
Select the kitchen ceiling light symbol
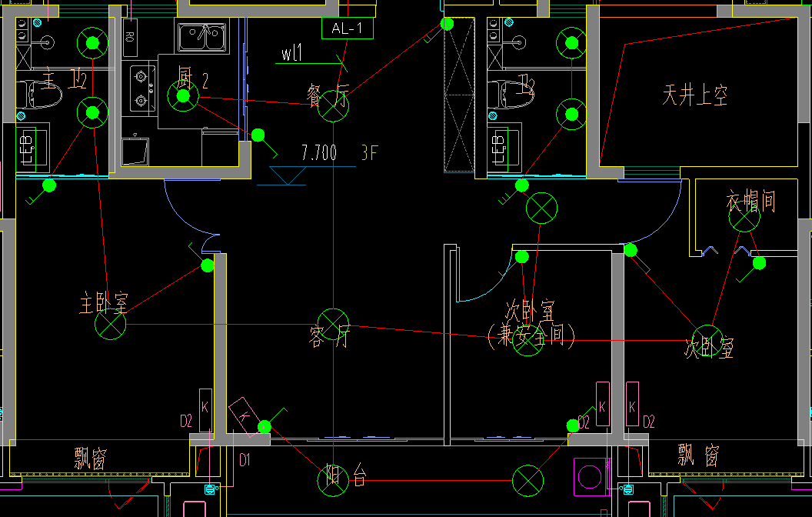(x=183, y=96)
